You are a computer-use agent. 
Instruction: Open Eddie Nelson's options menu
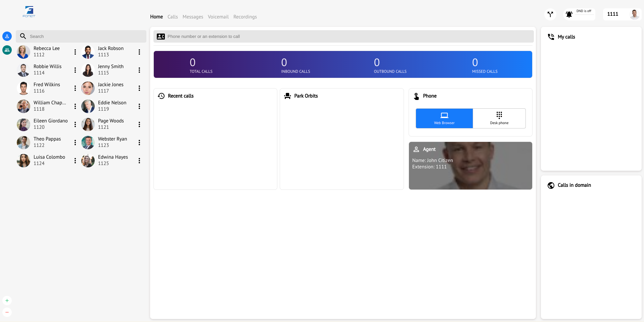point(139,106)
